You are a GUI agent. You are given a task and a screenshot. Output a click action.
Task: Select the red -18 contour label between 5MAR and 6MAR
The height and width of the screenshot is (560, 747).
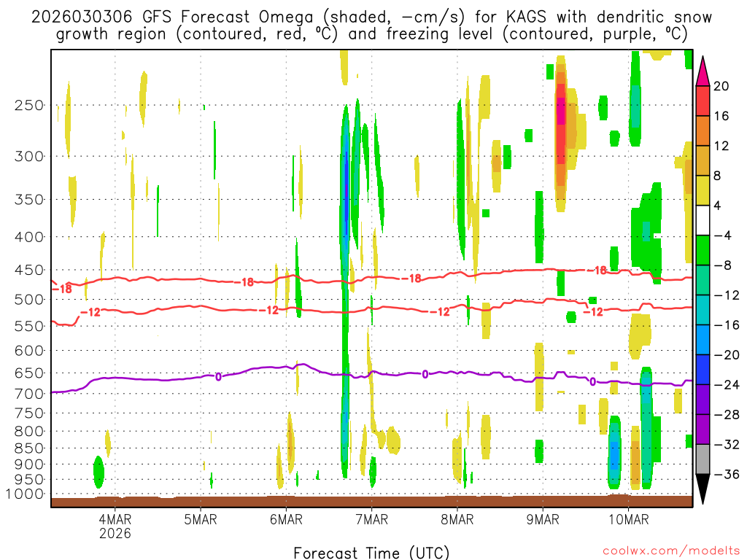[244, 282]
